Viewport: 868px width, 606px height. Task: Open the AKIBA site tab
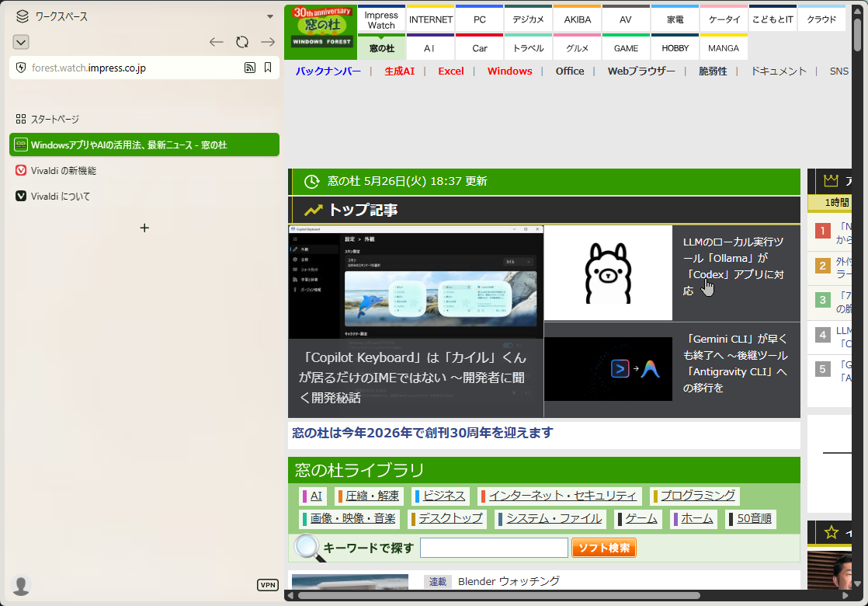tap(578, 19)
